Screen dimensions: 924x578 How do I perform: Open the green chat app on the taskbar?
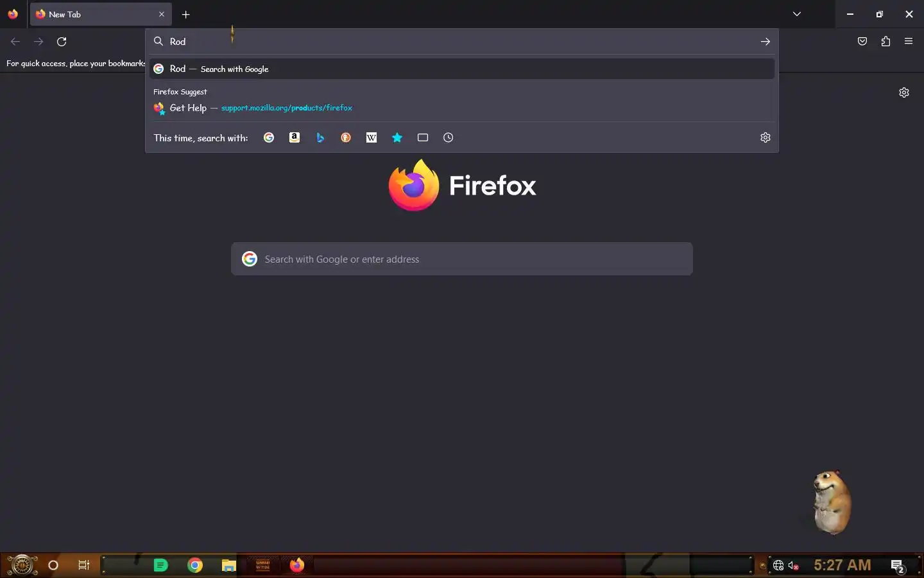161,565
